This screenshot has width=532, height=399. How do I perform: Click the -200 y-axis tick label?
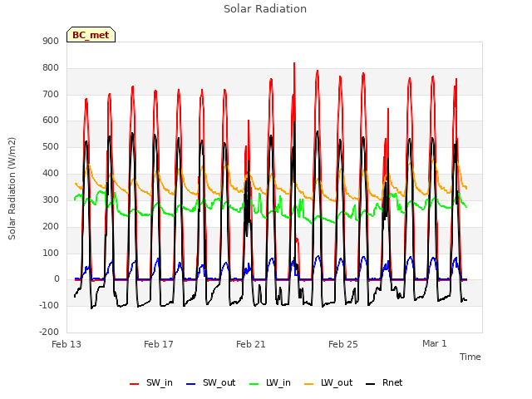point(50,332)
